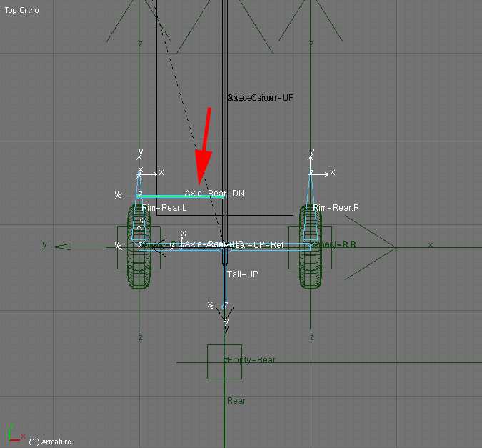
Task: Click the Rim-Rear.L bone label
Action: click(164, 208)
